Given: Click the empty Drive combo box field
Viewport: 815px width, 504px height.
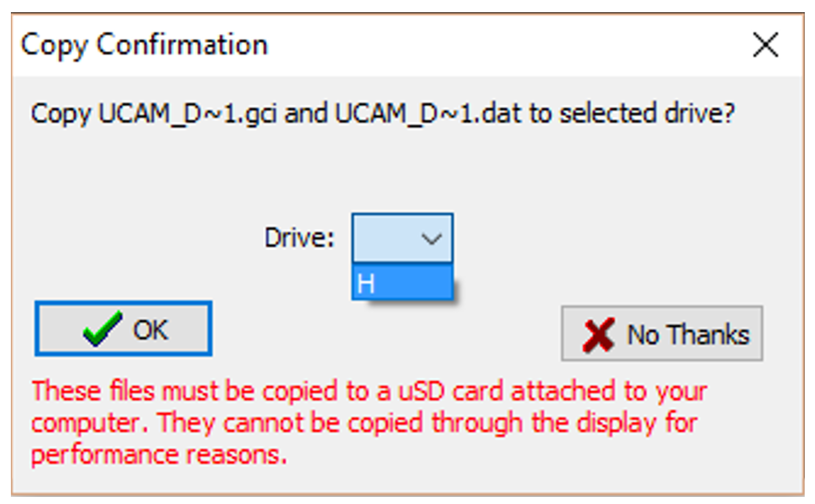Looking at the screenshot, I should [x=385, y=239].
